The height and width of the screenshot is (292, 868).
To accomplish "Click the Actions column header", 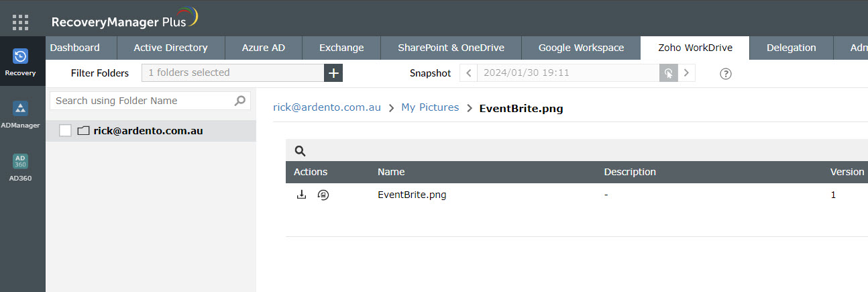I will (x=311, y=172).
